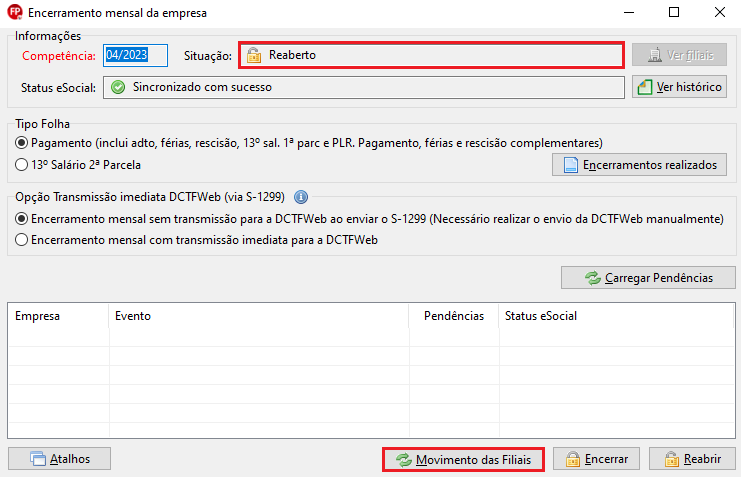This screenshot has height=477, width=741.
Task: Minimize the Encerramento mensal window
Action: [x=629, y=12]
